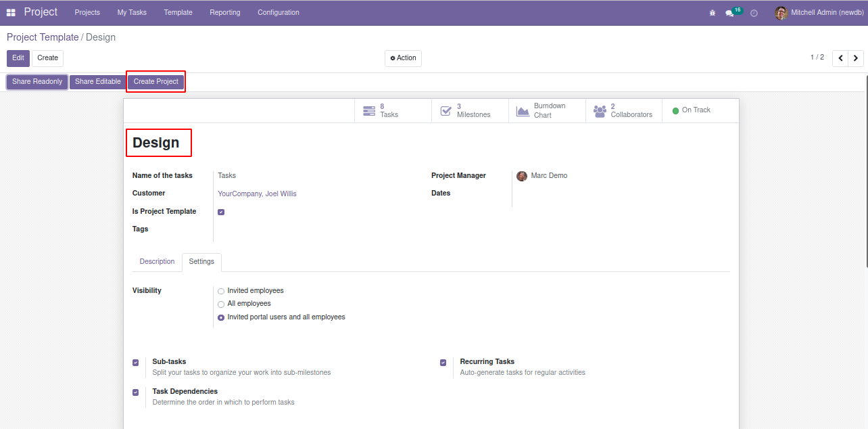
Task: Open the conversations chat icon with badge 16
Action: point(729,13)
